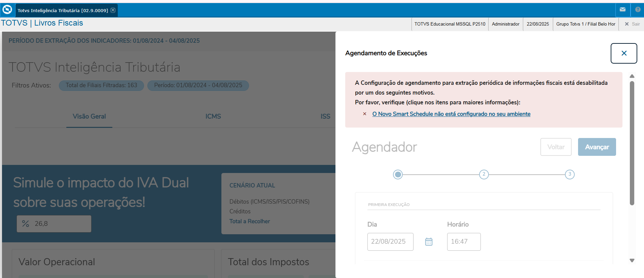
Task: Click the Total a Recolher text
Action: [250, 221]
